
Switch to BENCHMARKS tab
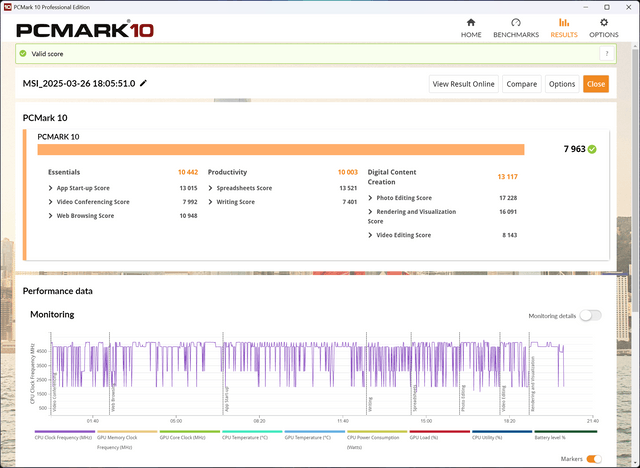516,28
